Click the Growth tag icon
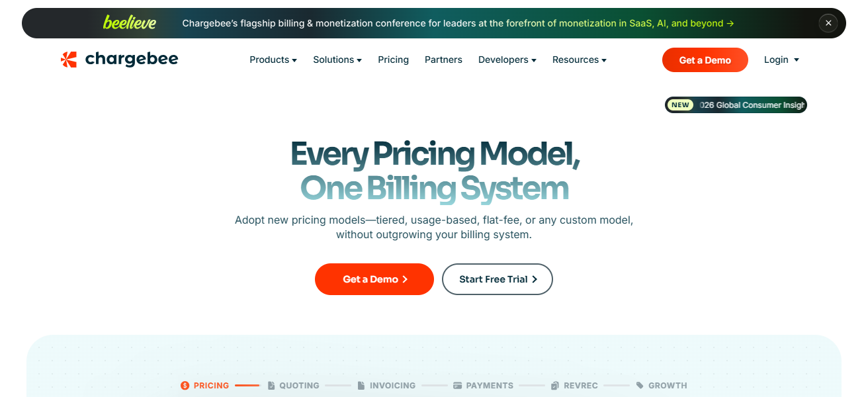Screen dimensions: 868x397 (x=640, y=386)
